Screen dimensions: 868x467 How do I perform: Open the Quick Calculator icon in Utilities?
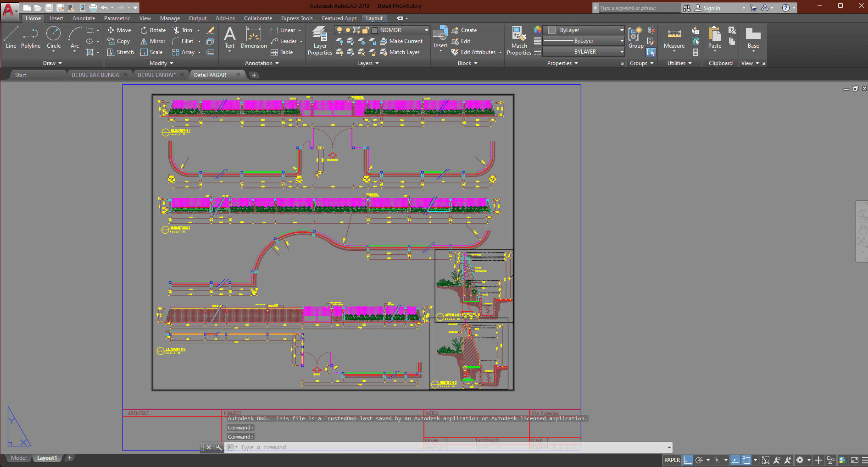696,52
